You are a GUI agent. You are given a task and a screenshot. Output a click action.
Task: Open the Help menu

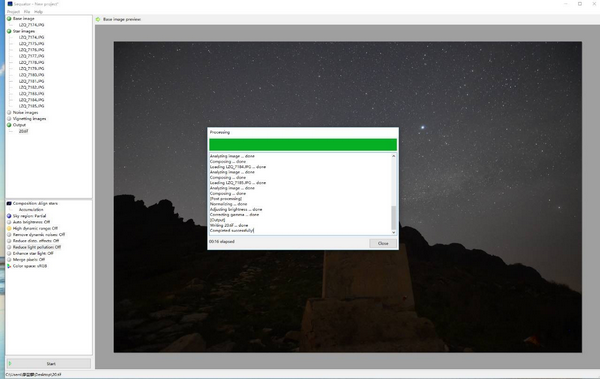pyautogui.click(x=38, y=12)
